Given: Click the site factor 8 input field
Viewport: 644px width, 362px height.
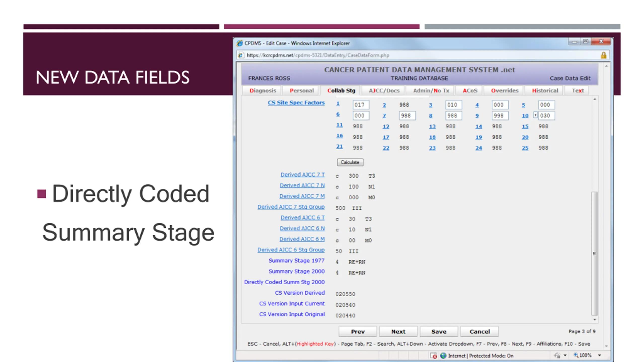Looking at the screenshot, I should pos(454,116).
